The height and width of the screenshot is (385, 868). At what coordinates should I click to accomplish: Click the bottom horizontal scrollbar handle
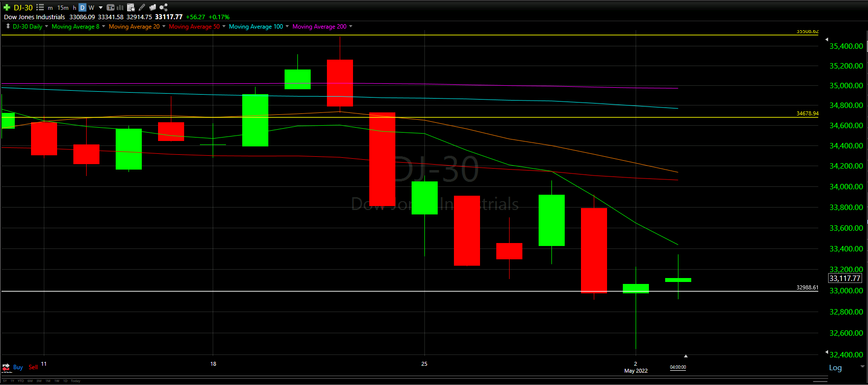[820, 381]
